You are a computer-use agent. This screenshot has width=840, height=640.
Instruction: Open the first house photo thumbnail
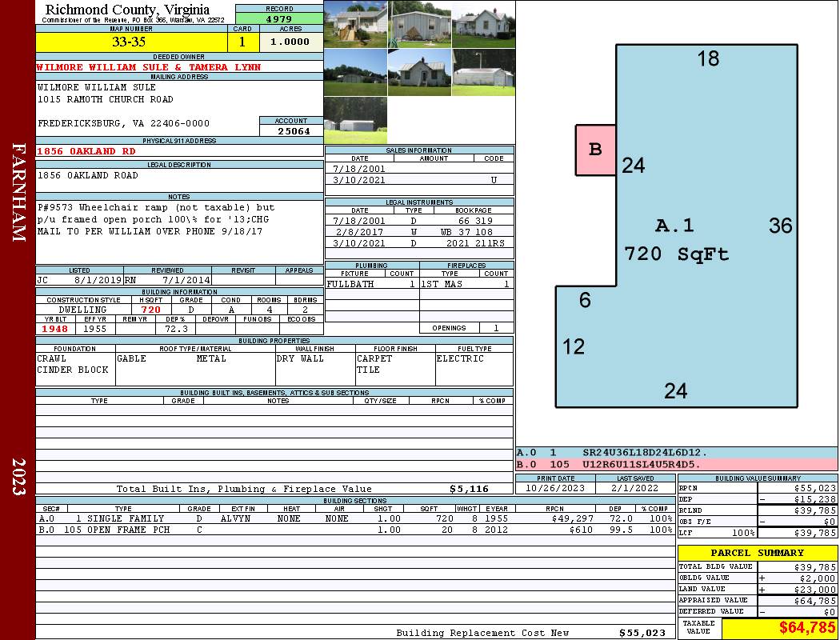click(x=355, y=24)
